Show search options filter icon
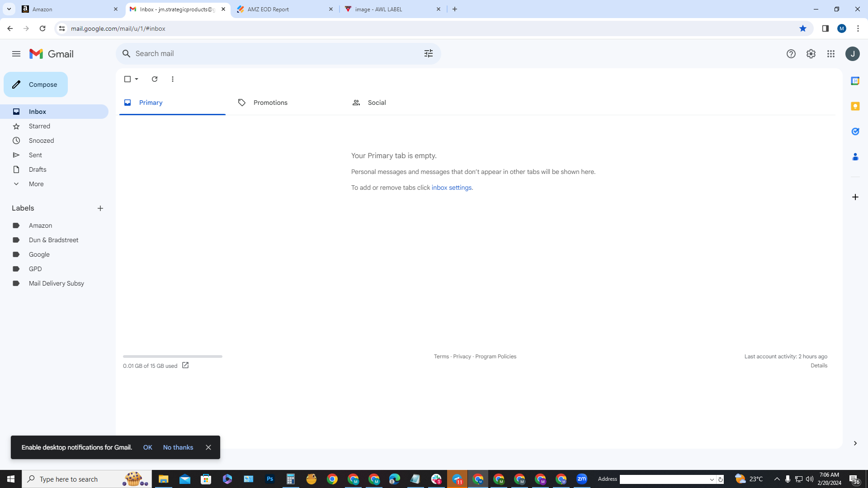This screenshot has height=488, width=868. (429, 54)
